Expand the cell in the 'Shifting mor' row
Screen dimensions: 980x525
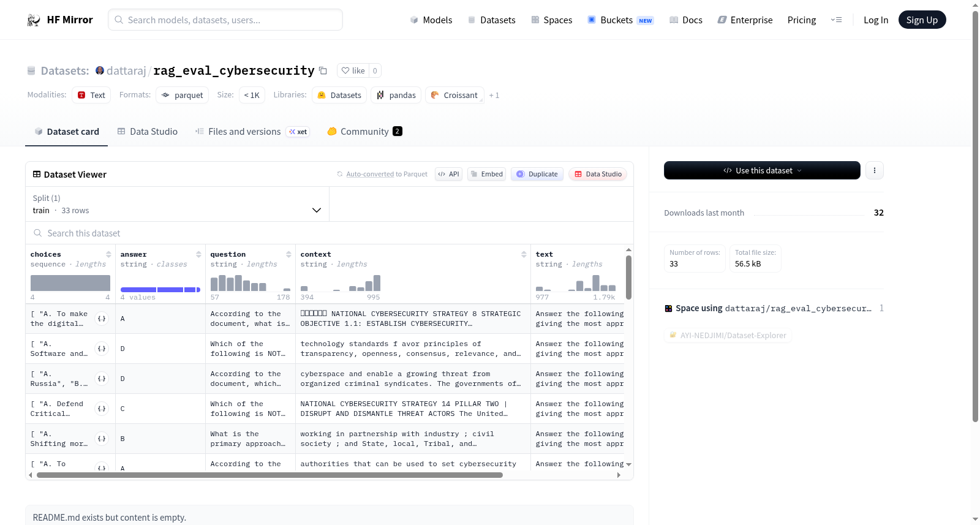[102, 439]
